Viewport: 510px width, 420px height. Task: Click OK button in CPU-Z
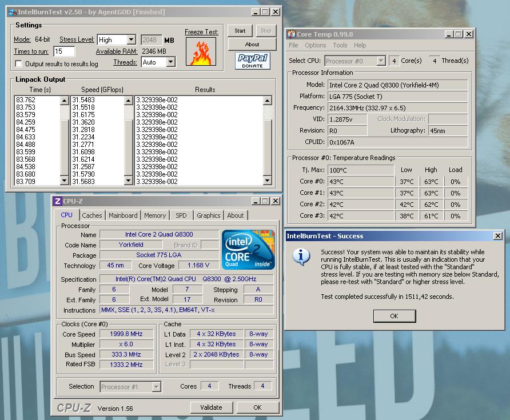[257, 407]
